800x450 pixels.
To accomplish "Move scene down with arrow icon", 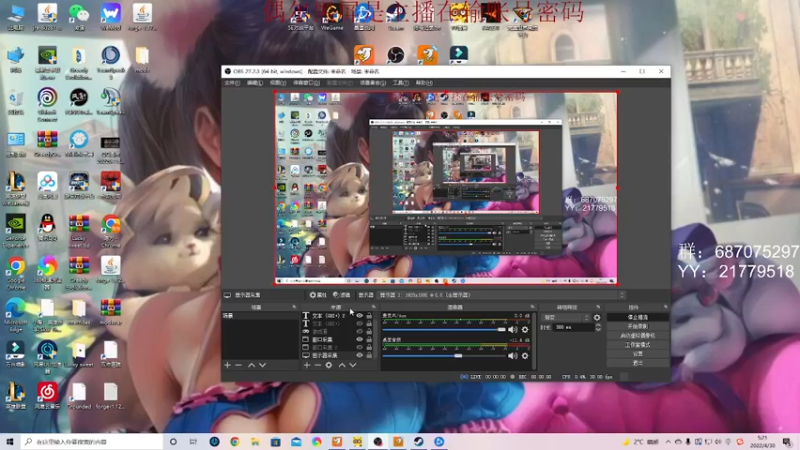I will pos(262,365).
